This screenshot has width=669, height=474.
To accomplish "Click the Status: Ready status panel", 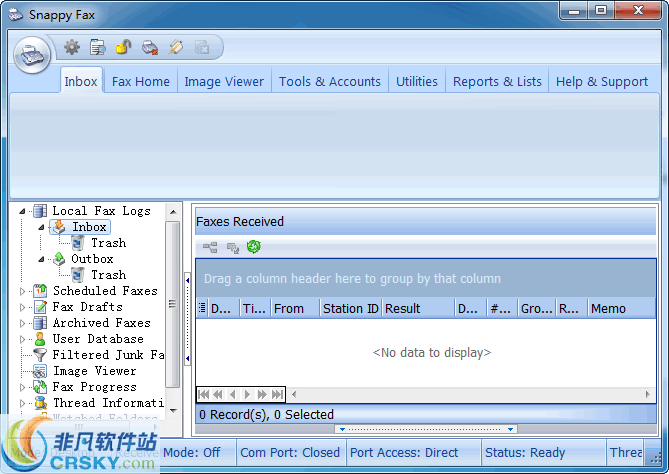I will [543, 452].
